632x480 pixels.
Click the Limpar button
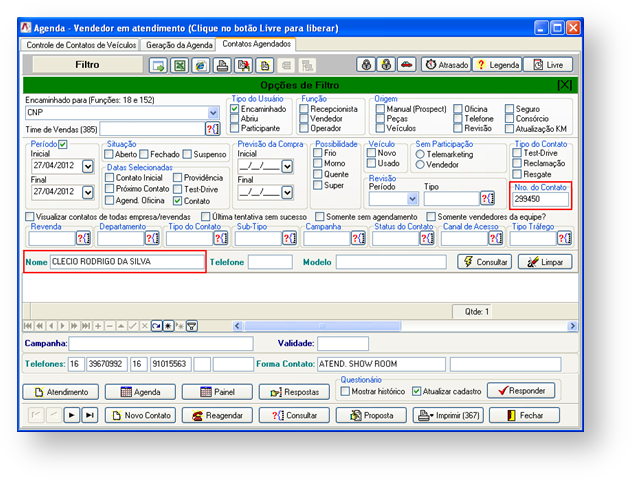tap(545, 262)
